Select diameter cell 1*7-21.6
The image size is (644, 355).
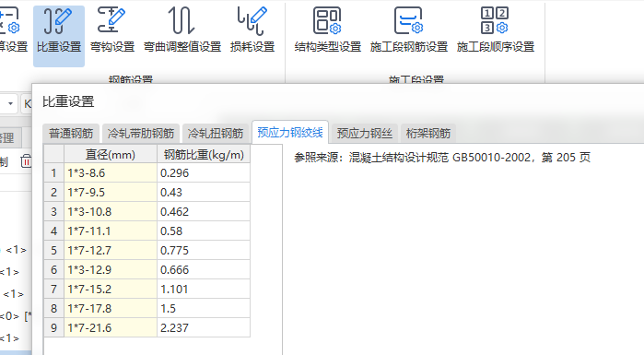[x=111, y=327]
